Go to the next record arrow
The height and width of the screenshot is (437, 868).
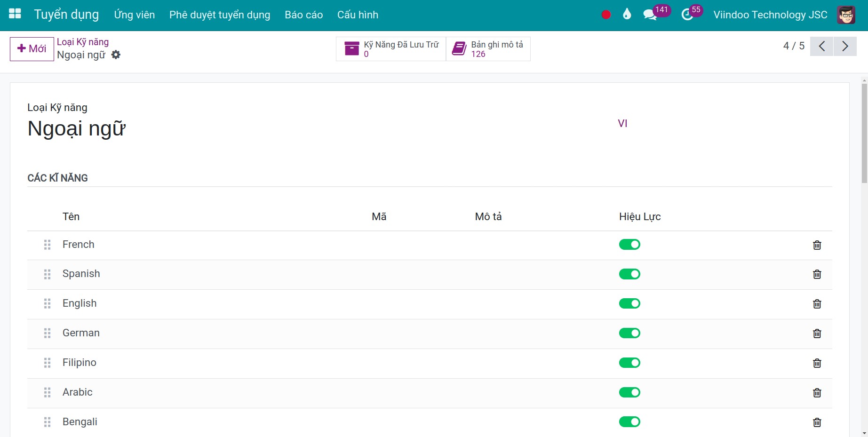(845, 46)
